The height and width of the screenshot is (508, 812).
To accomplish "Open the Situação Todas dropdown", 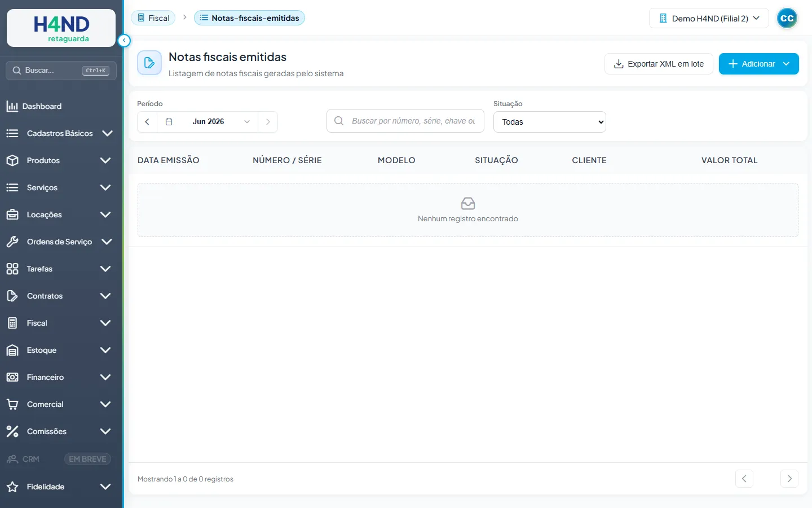I will (550, 122).
